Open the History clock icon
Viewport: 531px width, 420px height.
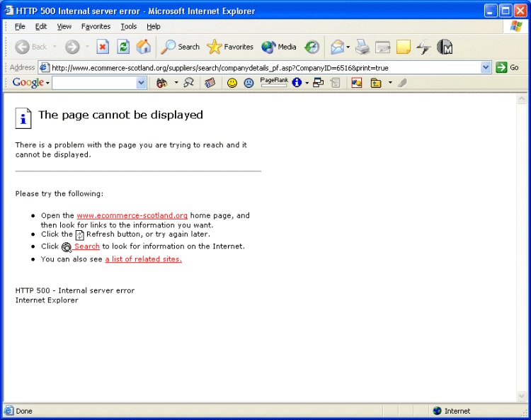(312, 47)
